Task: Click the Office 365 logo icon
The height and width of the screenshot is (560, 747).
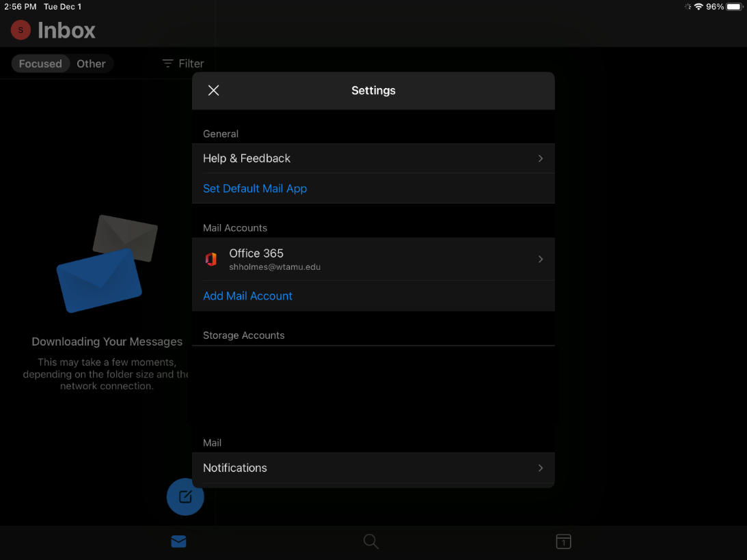Action: click(x=211, y=259)
